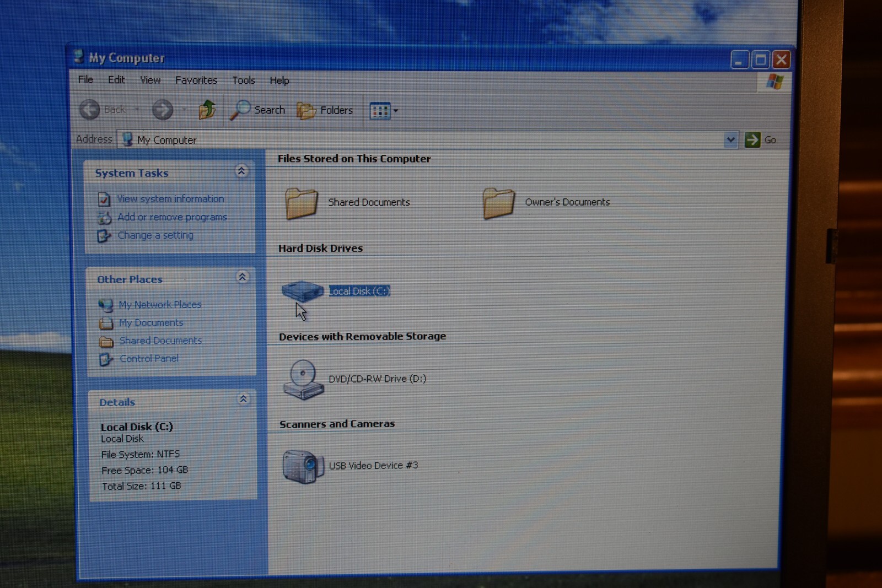
Task: Click the Add or remove programs icon
Action: pos(104,218)
